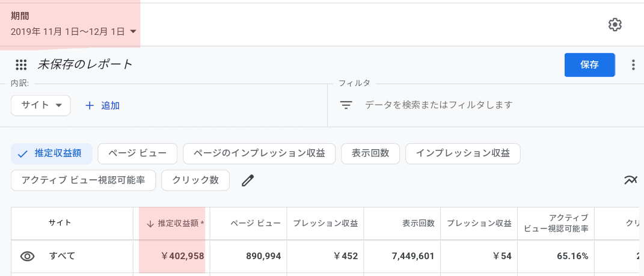644x276 pixels.
Task: Deselect the 推定収益額 metric chip
Action: click(x=51, y=154)
